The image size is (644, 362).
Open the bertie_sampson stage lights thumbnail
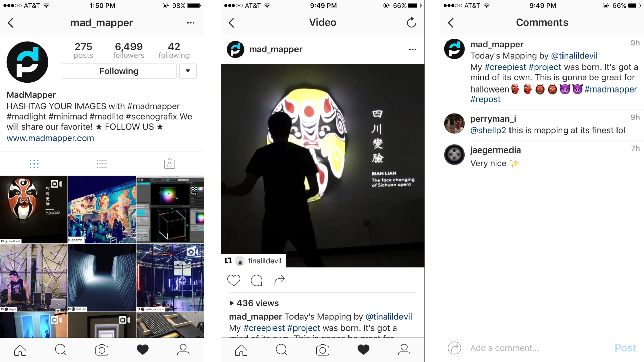pos(170,278)
